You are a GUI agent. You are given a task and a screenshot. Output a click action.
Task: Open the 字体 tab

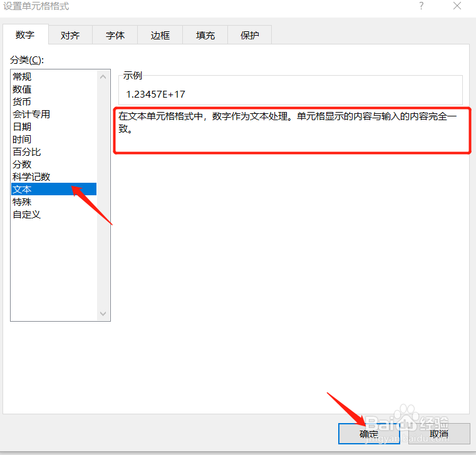pyautogui.click(x=115, y=35)
